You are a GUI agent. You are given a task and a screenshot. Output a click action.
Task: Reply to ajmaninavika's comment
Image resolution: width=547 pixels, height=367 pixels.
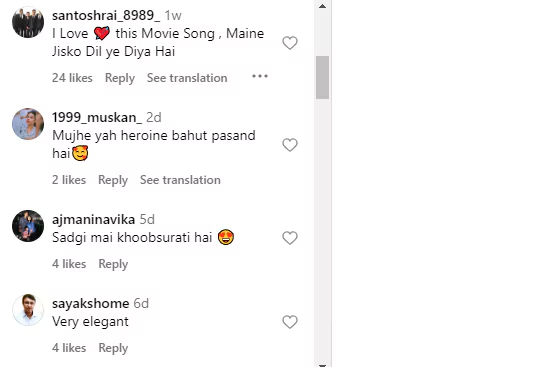click(x=113, y=264)
